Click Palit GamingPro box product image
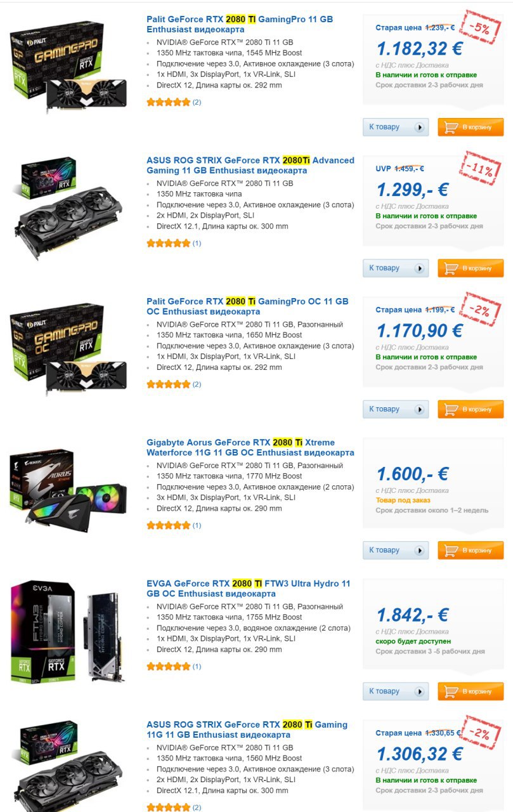This screenshot has width=513, height=812. coord(68,67)
